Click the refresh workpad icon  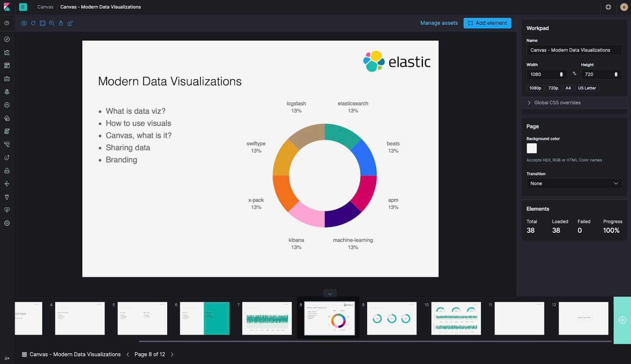tap(33, 23)
